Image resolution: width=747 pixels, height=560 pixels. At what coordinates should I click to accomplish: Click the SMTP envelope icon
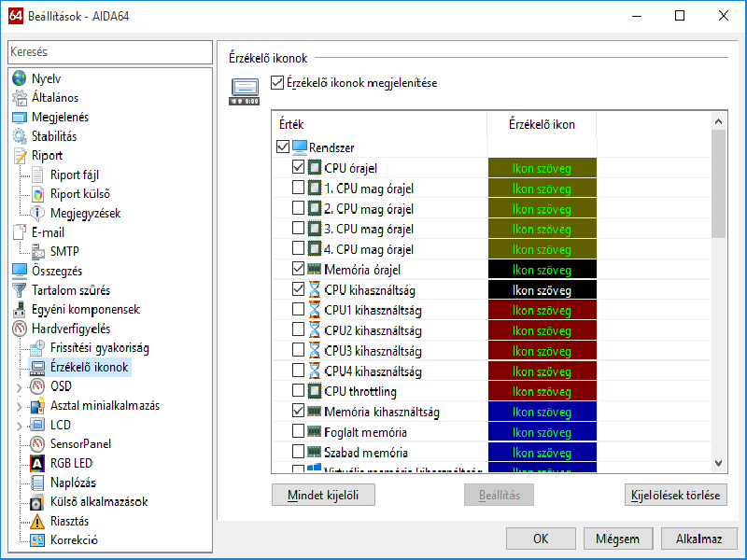pyautogui.click(x=37, y=251)
